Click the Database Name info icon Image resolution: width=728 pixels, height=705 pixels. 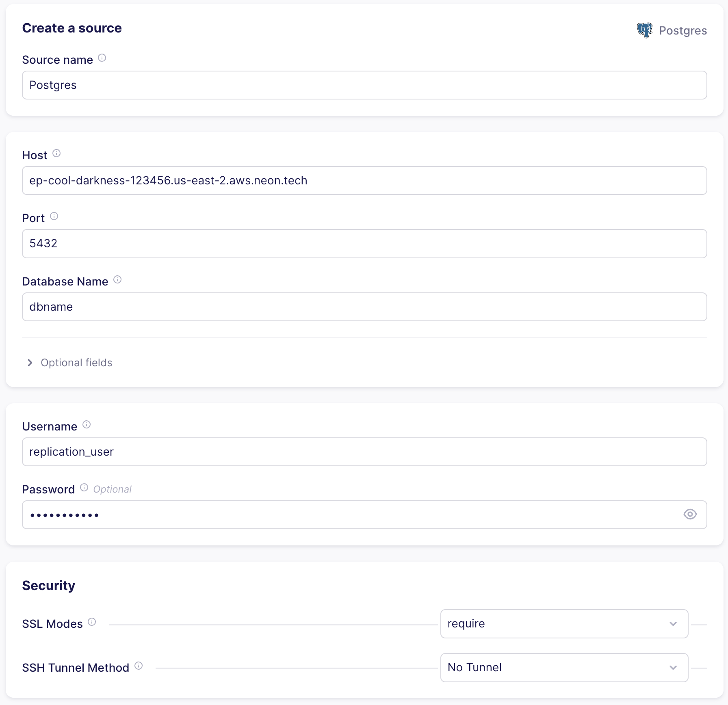click(x=117, y=279)
